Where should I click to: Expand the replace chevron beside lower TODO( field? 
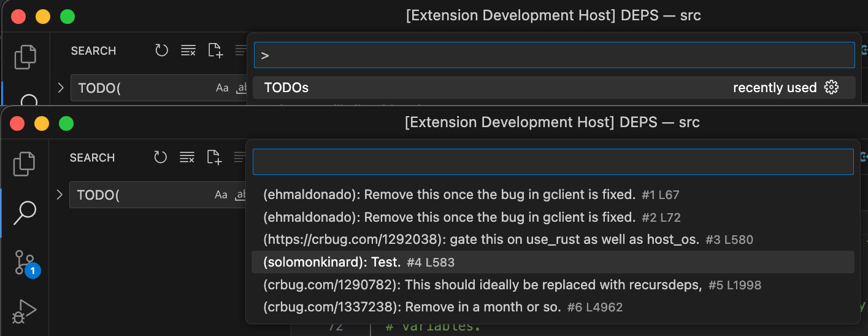pos(60,195)
